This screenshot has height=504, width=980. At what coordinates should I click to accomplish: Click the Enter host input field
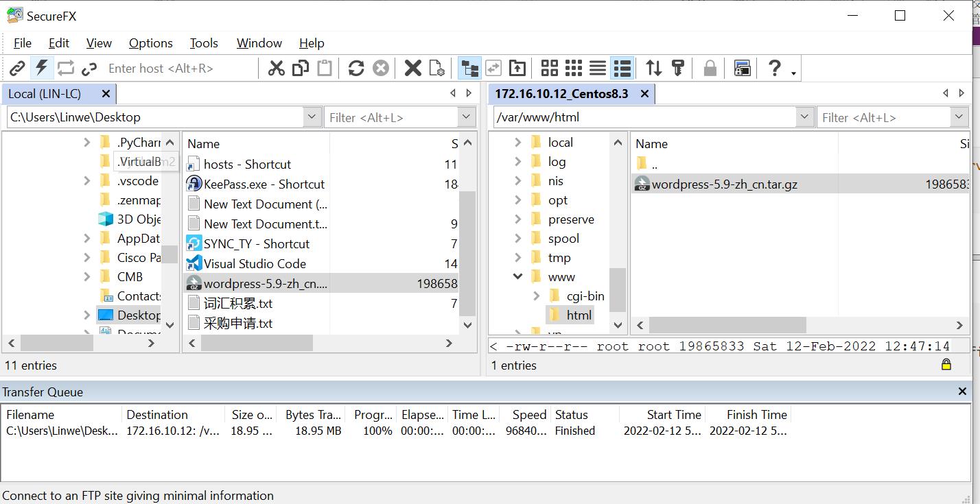click(180, 68)
